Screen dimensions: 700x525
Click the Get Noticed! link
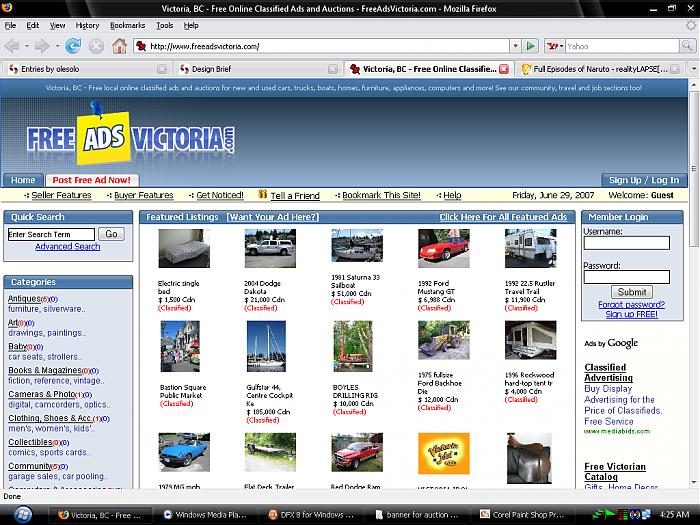pos(220,195)
